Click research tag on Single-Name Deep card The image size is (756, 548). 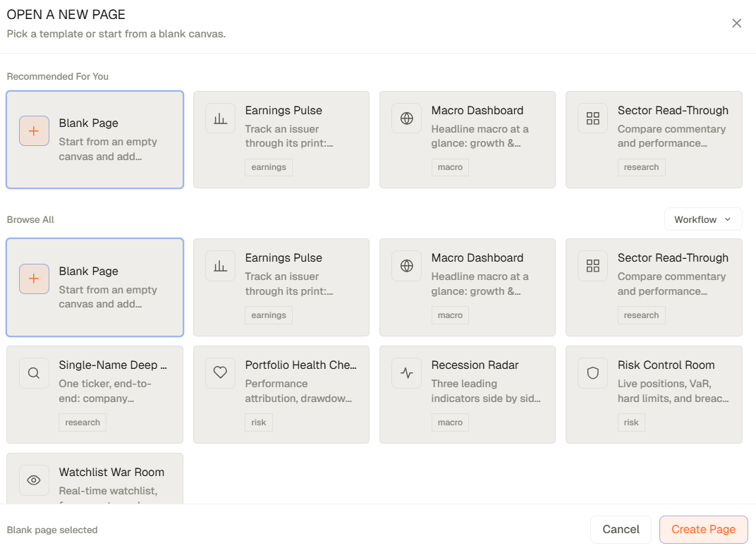83,422
